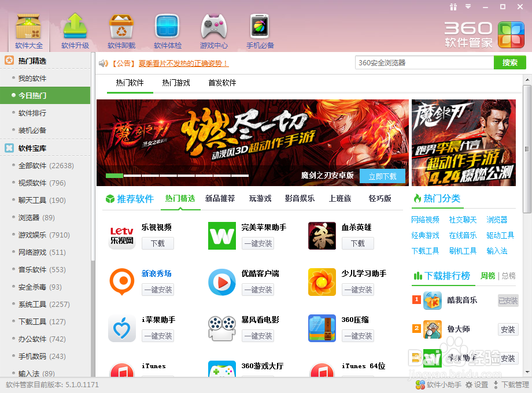The image size is (532, 393).
Task: Click the 优酷客户端 play icon
Action: [222, 282]
